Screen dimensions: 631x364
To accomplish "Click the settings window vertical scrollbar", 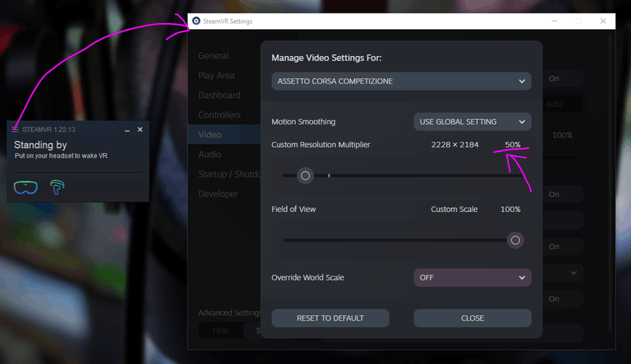I will tap(610, 183).
